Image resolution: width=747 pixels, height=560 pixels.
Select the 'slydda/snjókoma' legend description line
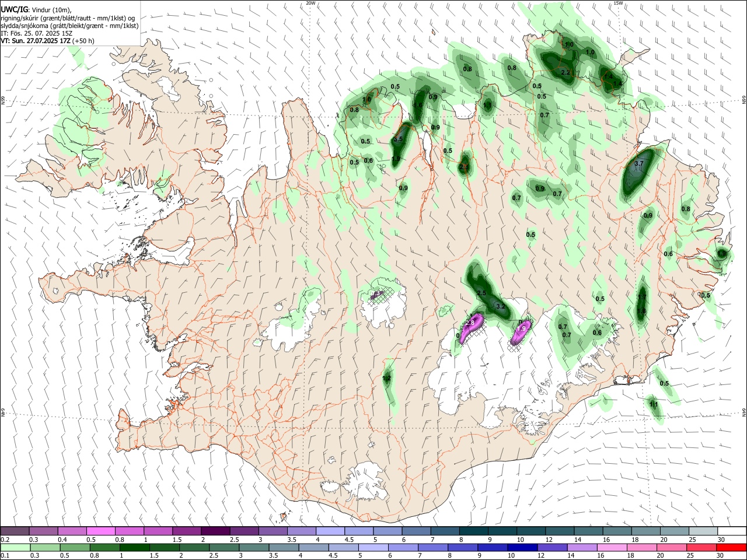[x=69, y=26]
